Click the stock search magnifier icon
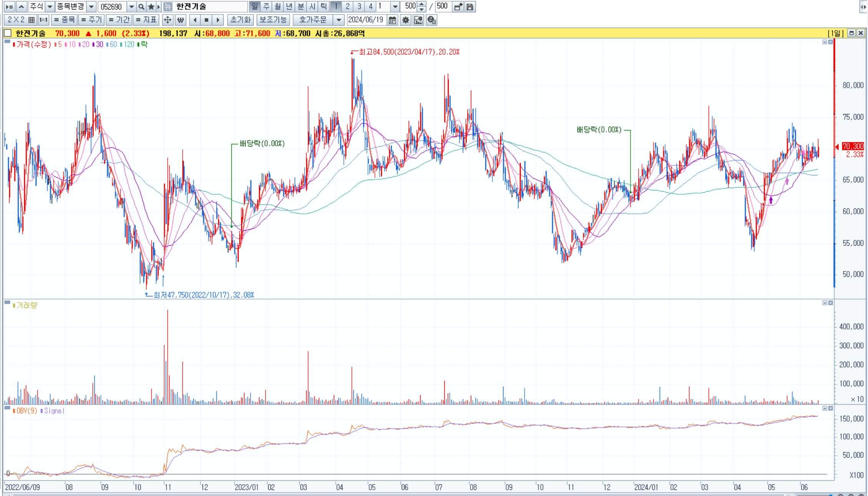Screen dimensions: 868x496 click(x=141, y=7)
